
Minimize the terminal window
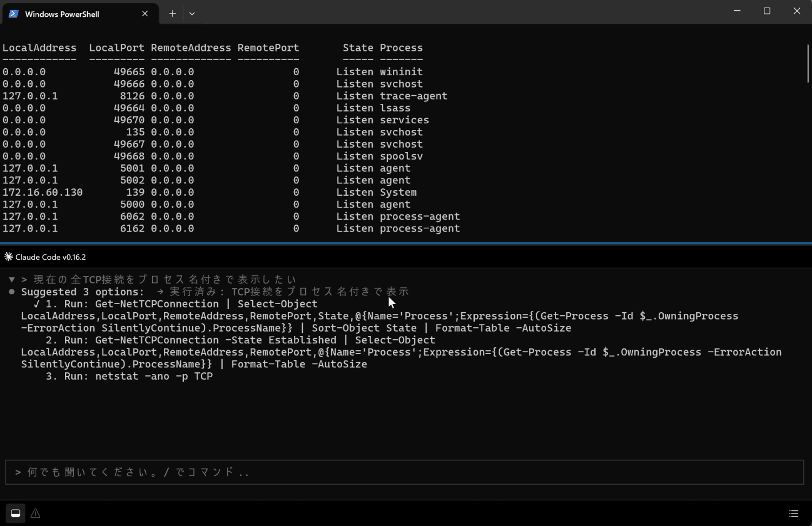click(737, 11)
